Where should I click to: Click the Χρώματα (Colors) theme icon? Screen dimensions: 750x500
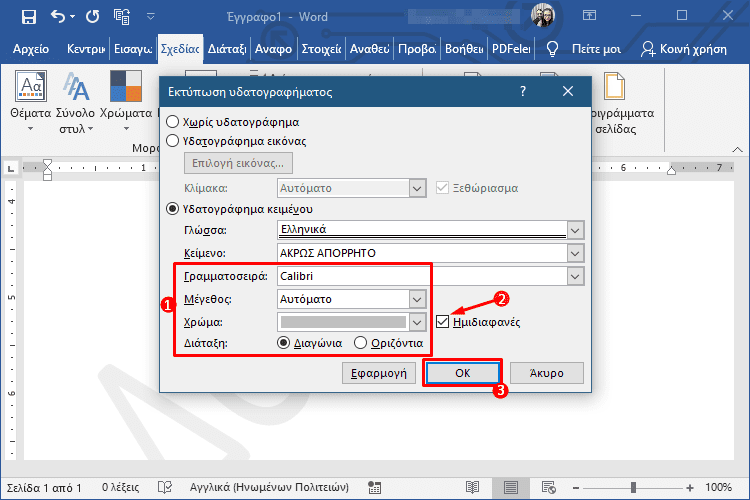click(x=126, y=89)
